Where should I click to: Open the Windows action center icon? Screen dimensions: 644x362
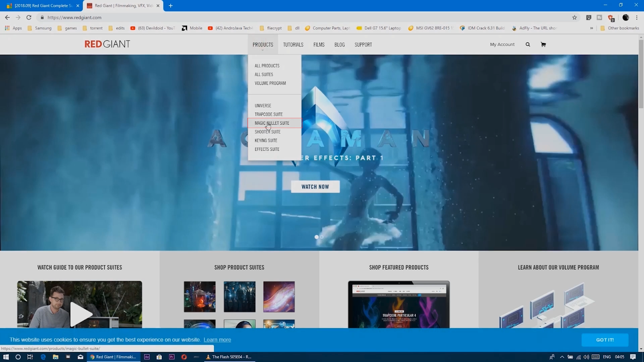tap(633, 357)
